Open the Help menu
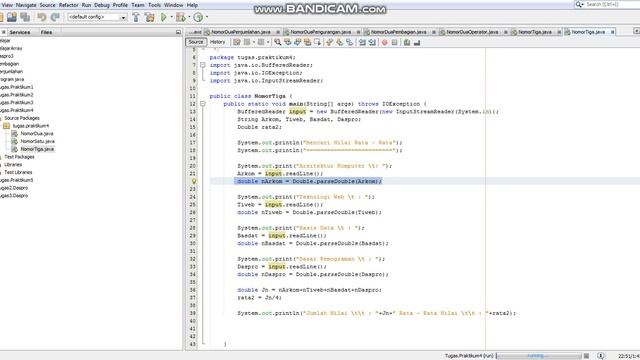This screenshot has height=360, width=640. pos(192,5)
